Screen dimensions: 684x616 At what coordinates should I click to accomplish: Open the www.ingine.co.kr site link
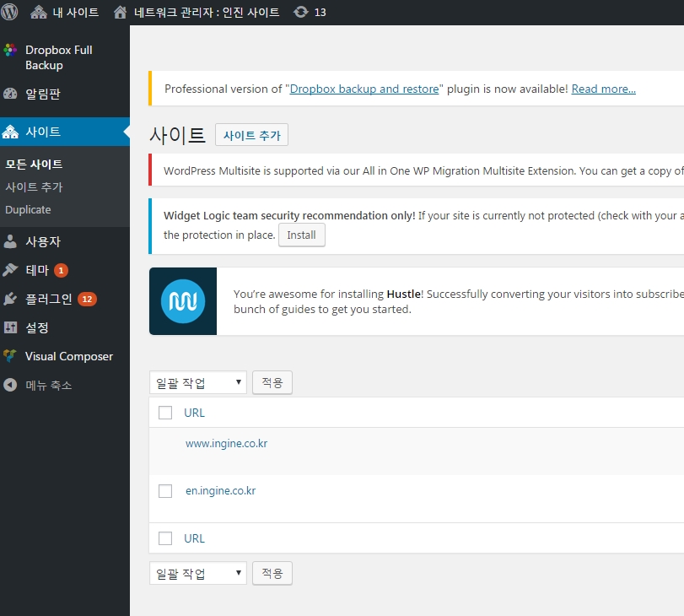[226, 444]
